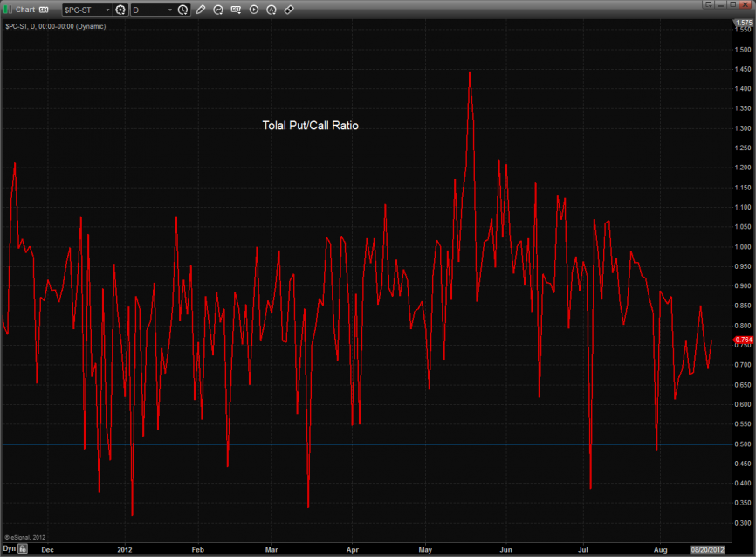Screen dimensions: 756x557
Task: Click the clock time template icon
Action: (182, 10)
